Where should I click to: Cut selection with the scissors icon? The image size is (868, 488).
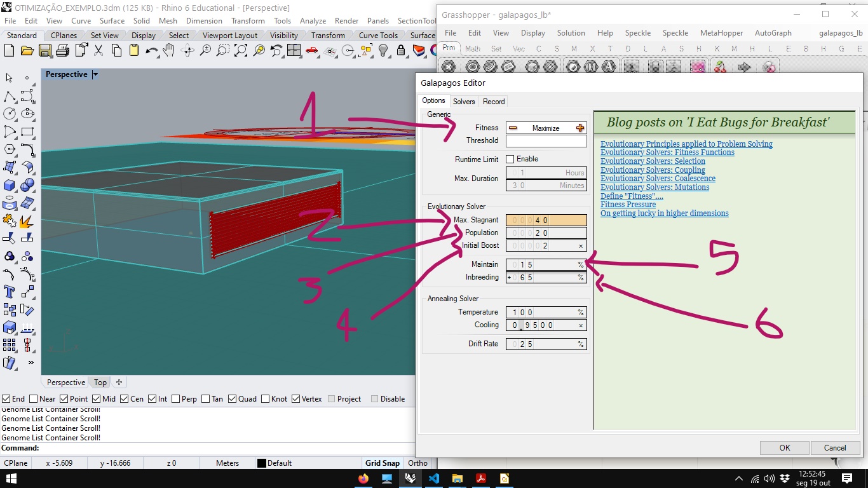[98, 50]
